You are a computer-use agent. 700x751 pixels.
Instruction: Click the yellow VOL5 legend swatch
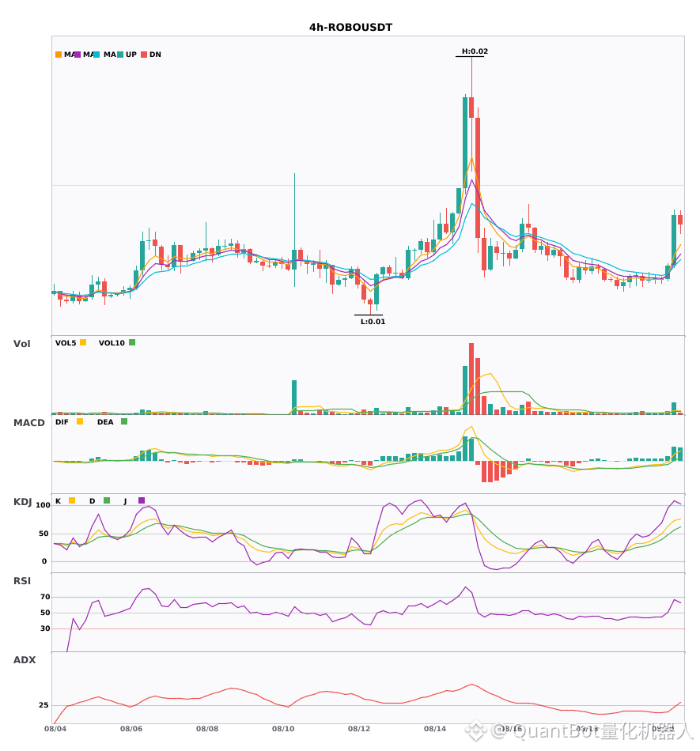pos(83,342)
